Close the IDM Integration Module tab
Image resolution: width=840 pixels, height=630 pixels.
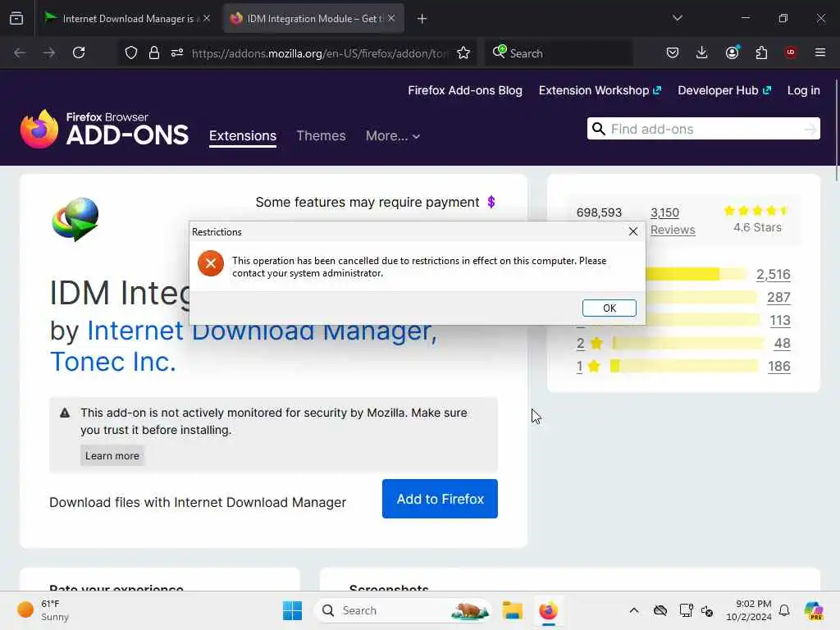point(391,18)
